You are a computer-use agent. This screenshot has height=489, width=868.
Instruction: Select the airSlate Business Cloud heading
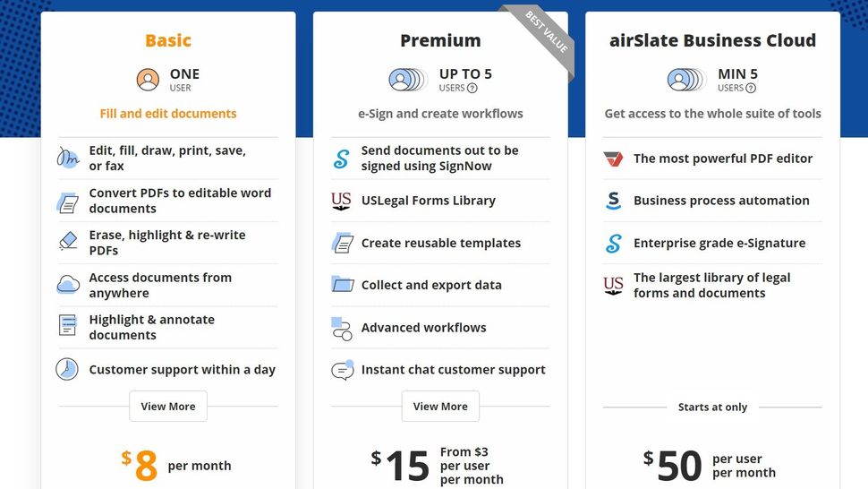(x=712, y=40)
